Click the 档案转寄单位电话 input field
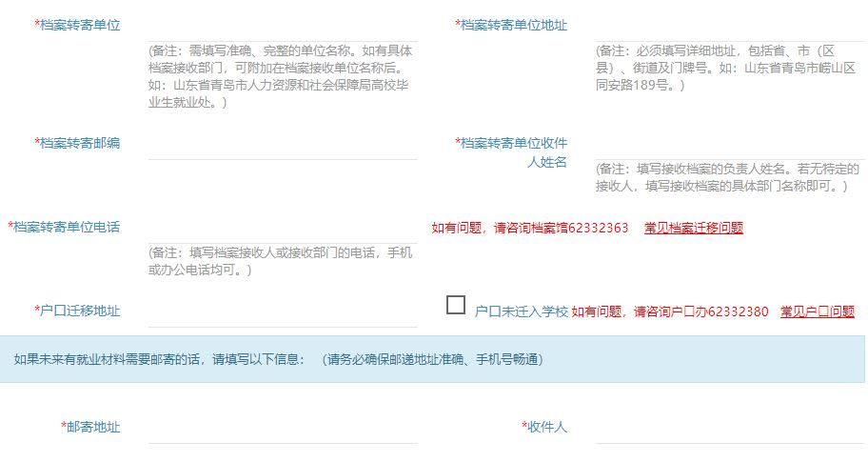Image resolution: width=868 pixels, height=462 pixels. [283, 229]
